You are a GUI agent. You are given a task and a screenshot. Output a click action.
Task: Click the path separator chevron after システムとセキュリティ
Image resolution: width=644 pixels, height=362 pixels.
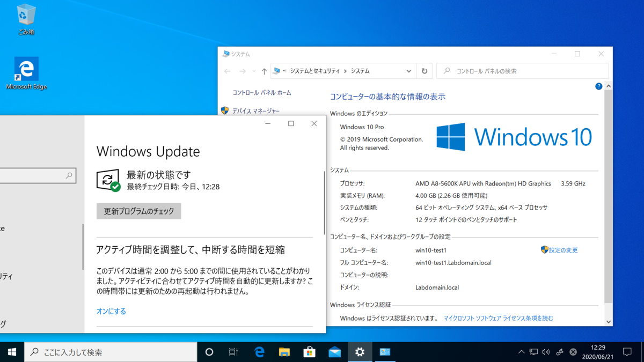point(345,71)
